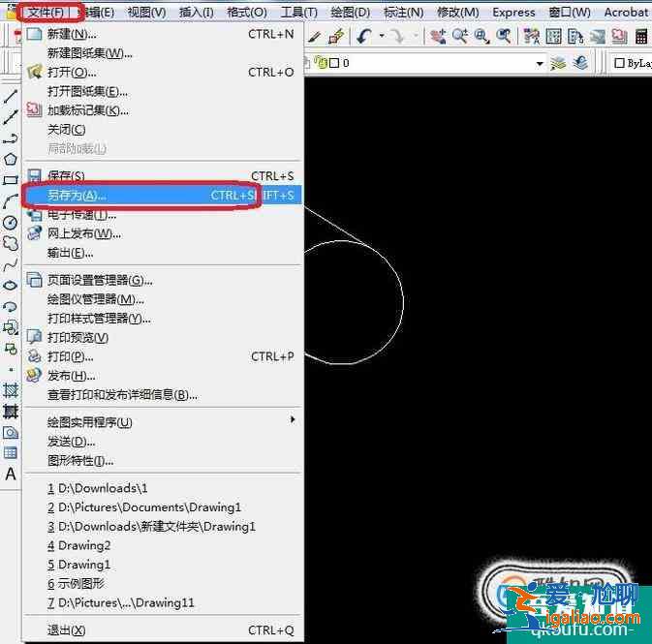This screenshot has height=644, width=652.
Task: Click the Zoom Previous icon
Action: pos(503,37)
